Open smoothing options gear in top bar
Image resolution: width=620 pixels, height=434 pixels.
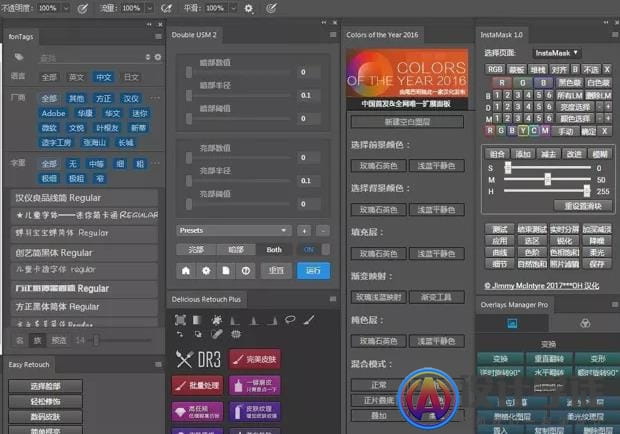248,8
